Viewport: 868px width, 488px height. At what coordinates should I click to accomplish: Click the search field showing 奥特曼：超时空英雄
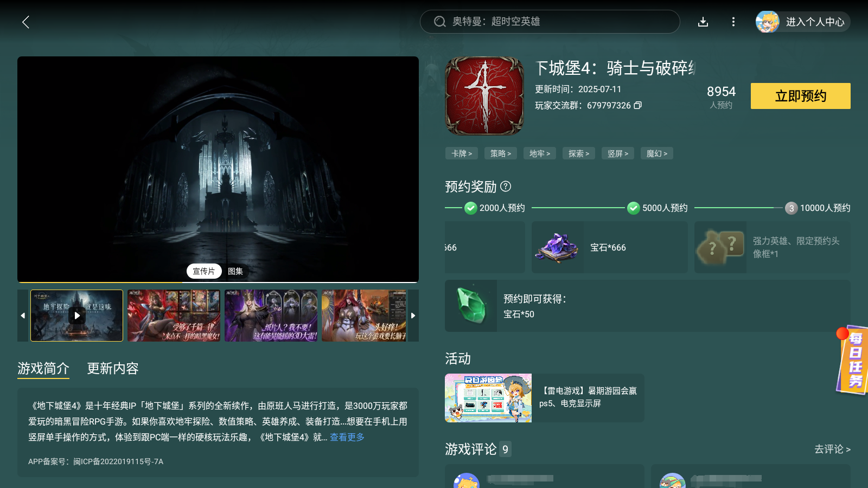[x=550, y=22]
